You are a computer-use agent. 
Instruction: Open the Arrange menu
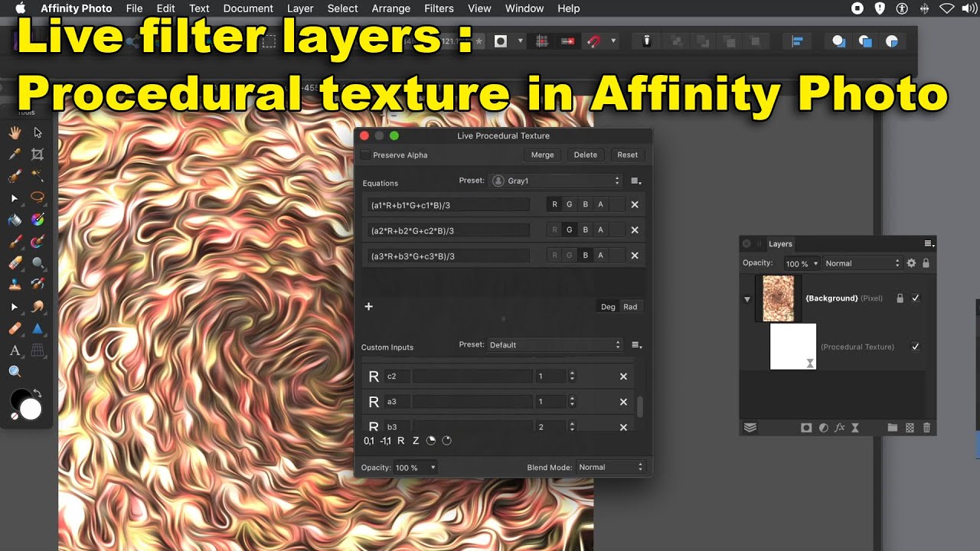click(390, 8)
